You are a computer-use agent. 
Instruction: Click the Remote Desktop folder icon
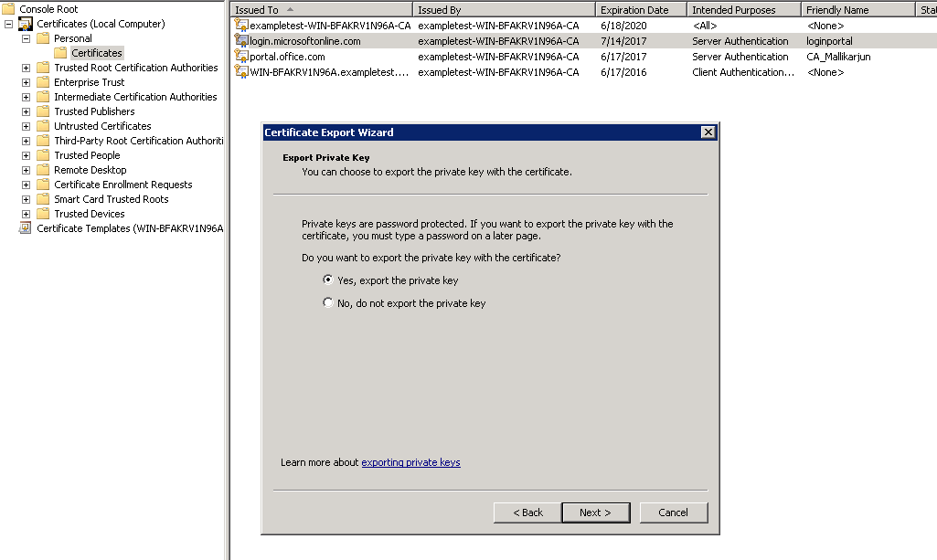(43, 170)
